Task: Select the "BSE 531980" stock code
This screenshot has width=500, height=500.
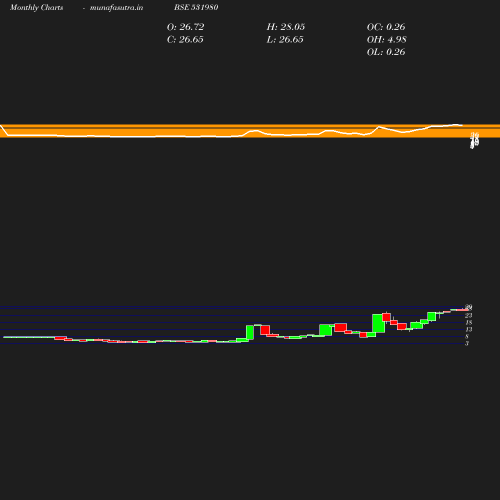Action: [x=196, y=7]
